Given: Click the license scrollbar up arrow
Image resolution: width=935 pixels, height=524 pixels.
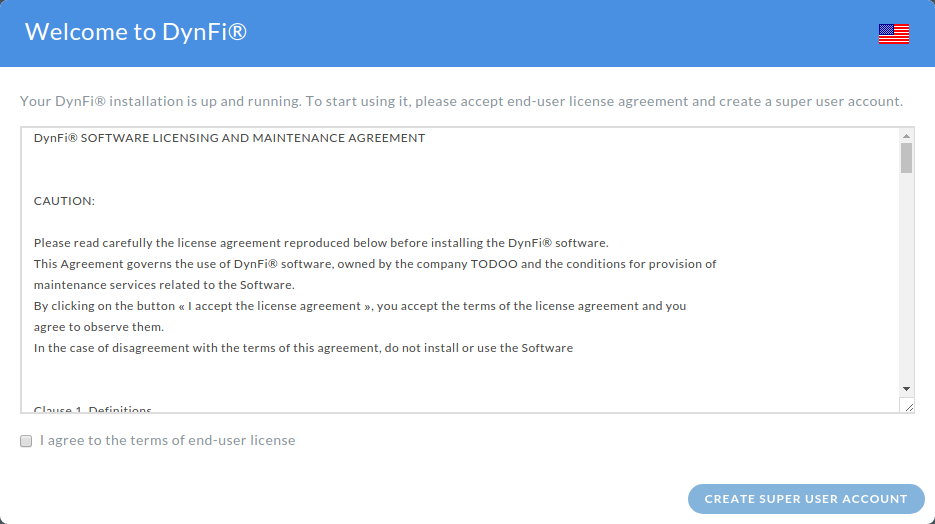Looking at the screenshot, I should coord(906,136).
